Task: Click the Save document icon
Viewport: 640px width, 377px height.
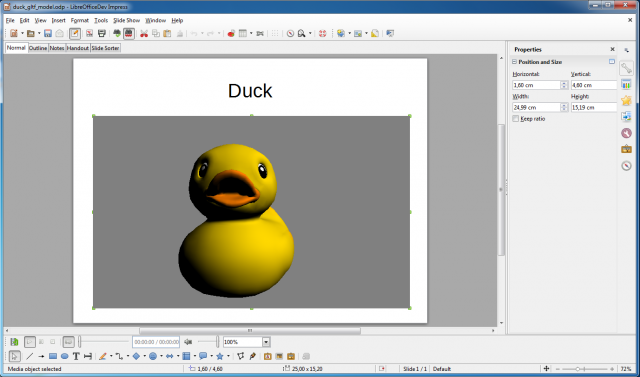Action: pyautogui.click(x=48, y=33)
